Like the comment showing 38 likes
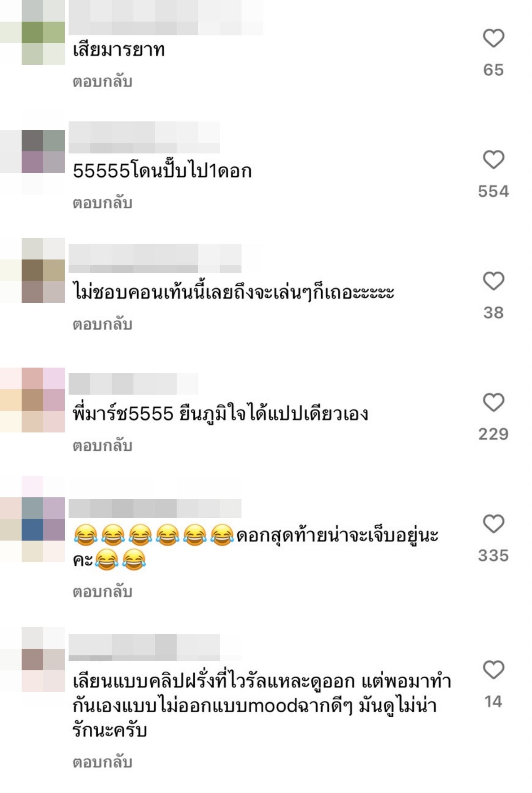This screenshot has height=793, width=532. [x=493, y=281]
